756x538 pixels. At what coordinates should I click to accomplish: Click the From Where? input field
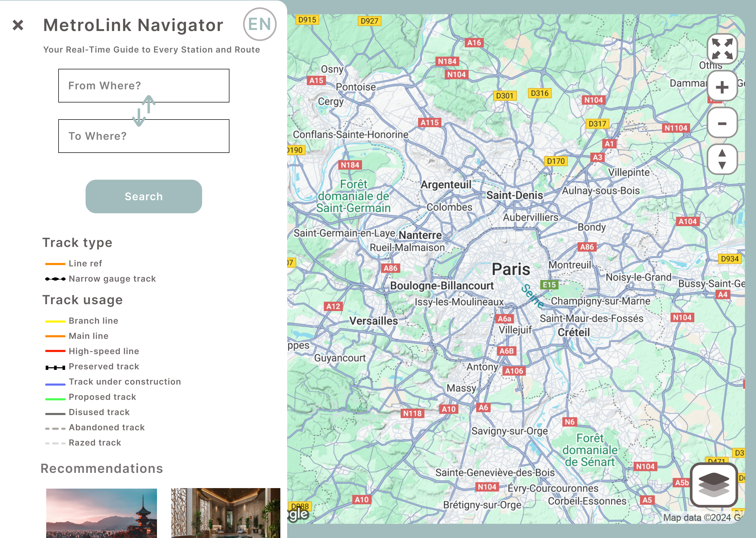(x=144, y=85)
